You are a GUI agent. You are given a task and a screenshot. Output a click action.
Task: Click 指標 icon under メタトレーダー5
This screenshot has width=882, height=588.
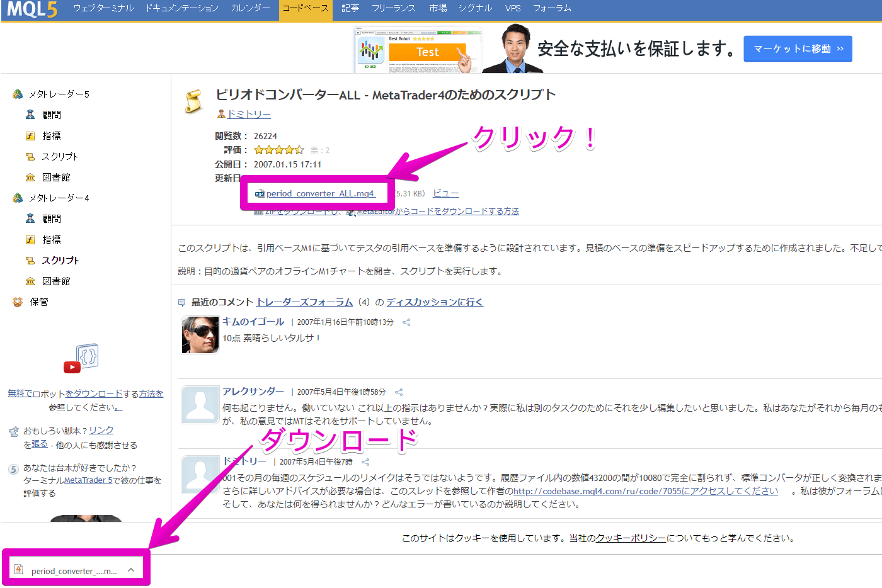30,135
